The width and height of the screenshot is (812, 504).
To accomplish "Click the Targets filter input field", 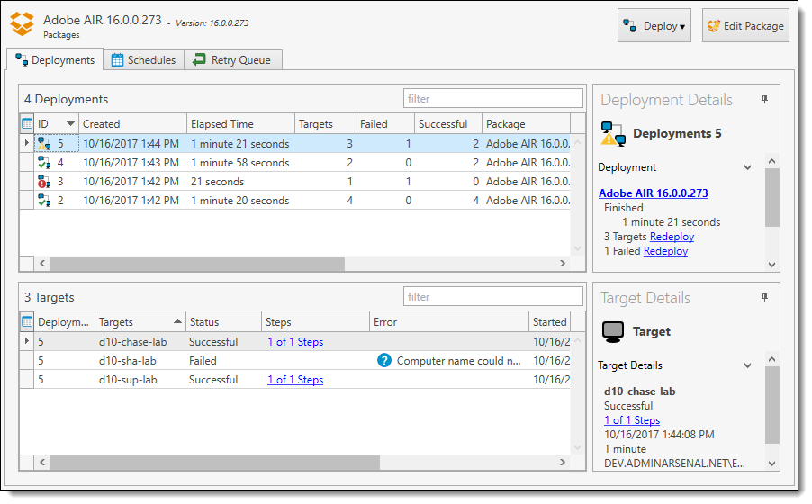I will pyautogui.click(x=493, y=296).
